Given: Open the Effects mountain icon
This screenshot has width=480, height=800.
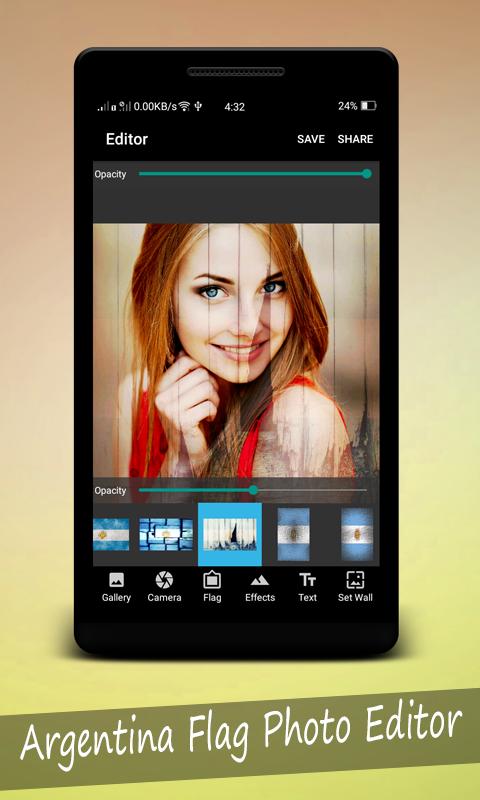Looking at the screenshot, I should [260, 581].
